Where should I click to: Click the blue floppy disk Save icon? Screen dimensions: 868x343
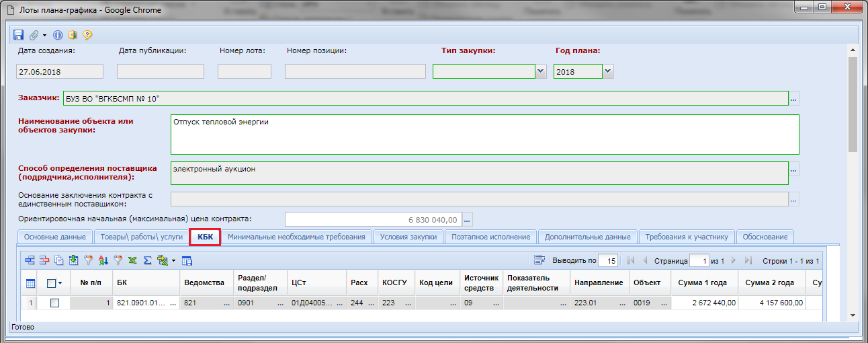[18, 35]
